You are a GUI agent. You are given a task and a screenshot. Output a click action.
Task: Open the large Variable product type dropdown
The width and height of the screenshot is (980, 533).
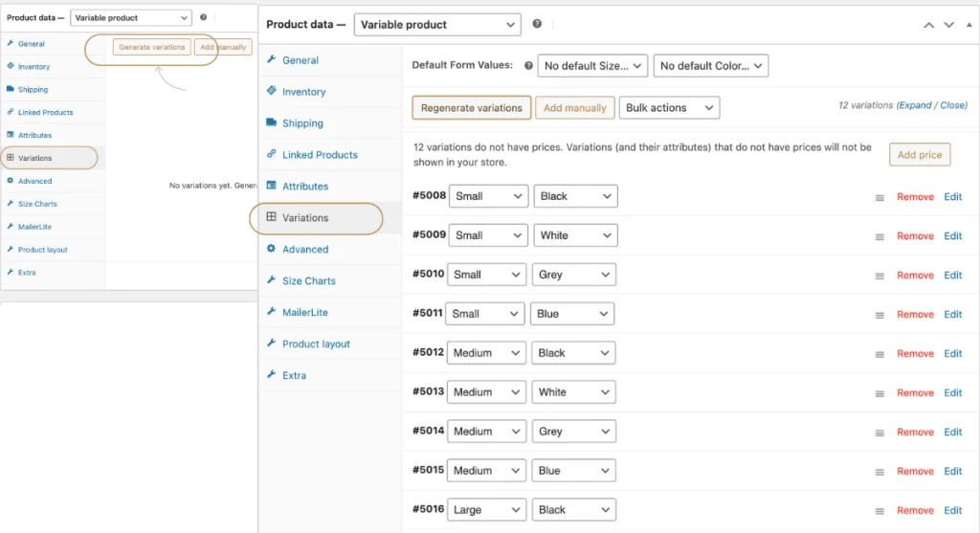[436, 24]
